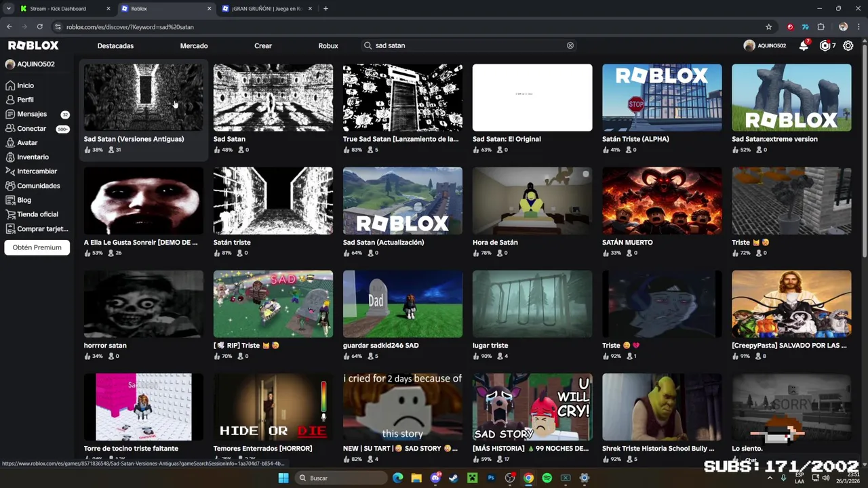Open Chrome profile avatar
The image size is (868, 488).
point(843,27)
